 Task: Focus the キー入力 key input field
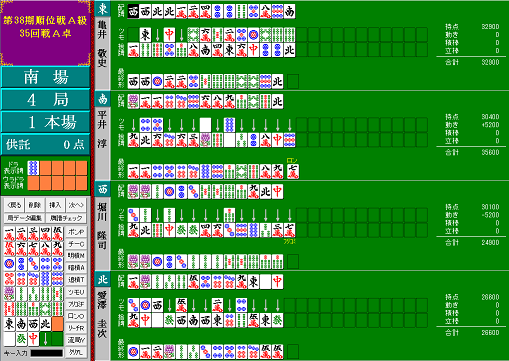tap(47, 353)
